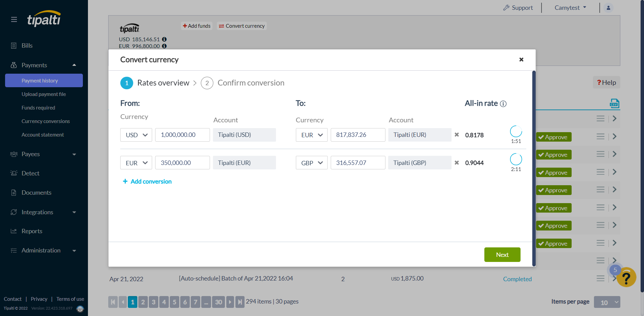This screenshot has height=316, width=644.
Task: Go to page 5 of results
Action: point(175,302)
